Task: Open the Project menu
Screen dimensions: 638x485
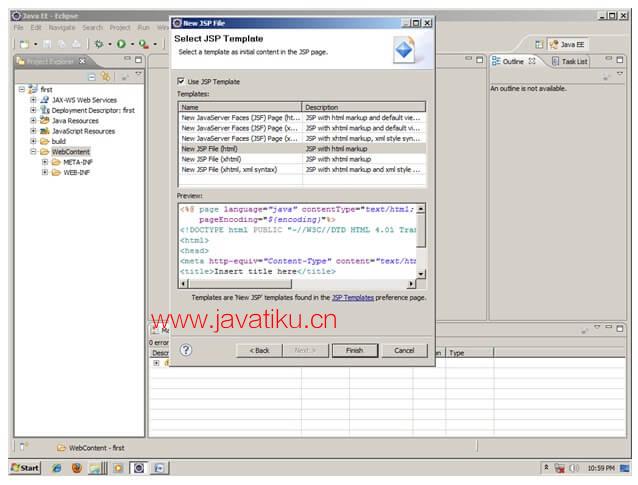Action: pos(120,28)
